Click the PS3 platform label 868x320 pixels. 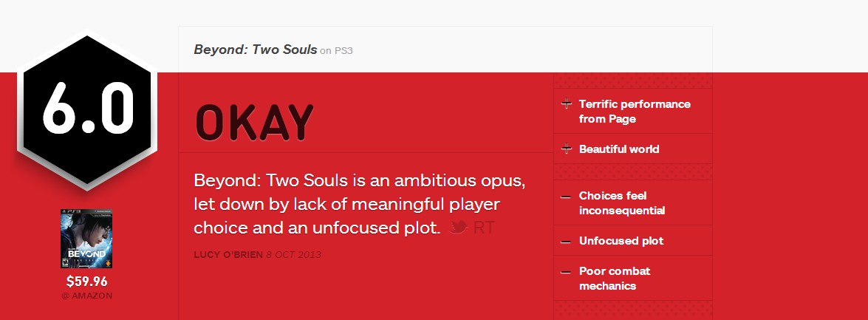coord(344,51)
